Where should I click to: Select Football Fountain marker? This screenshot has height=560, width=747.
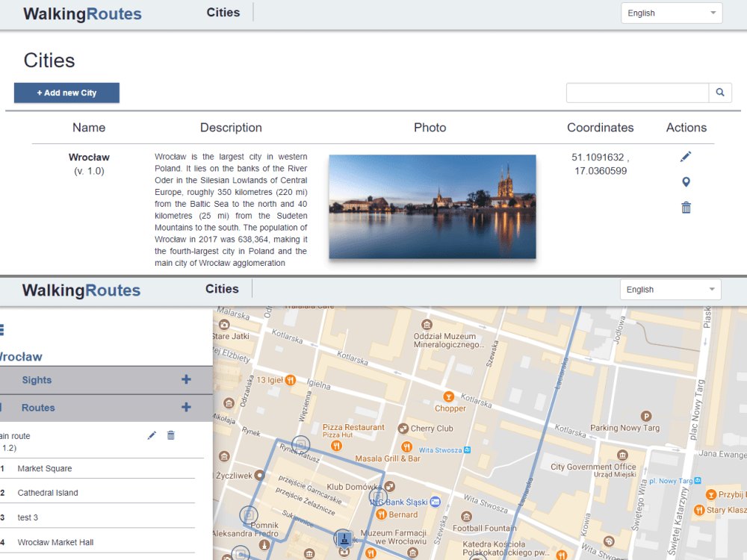pyautogui.click(x=466, y=517)
